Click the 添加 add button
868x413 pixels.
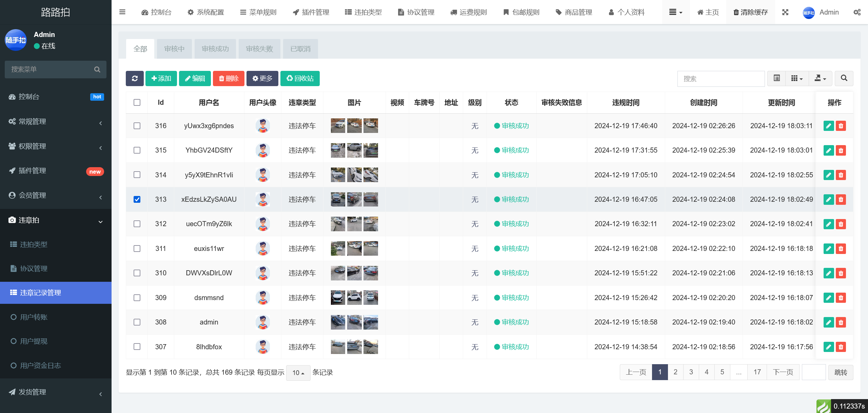161,78
